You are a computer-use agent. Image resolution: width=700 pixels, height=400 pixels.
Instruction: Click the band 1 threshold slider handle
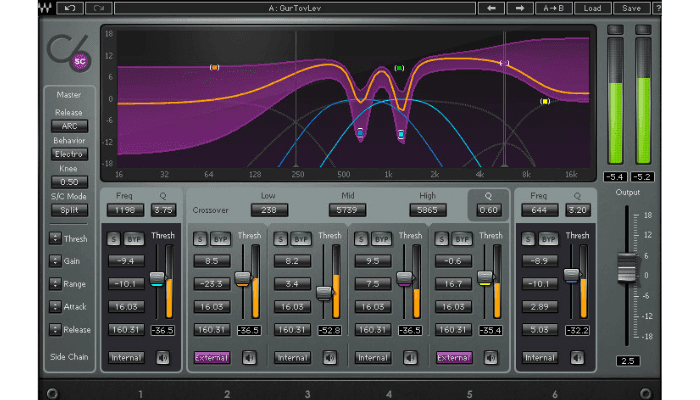click(x=157, y=279)
